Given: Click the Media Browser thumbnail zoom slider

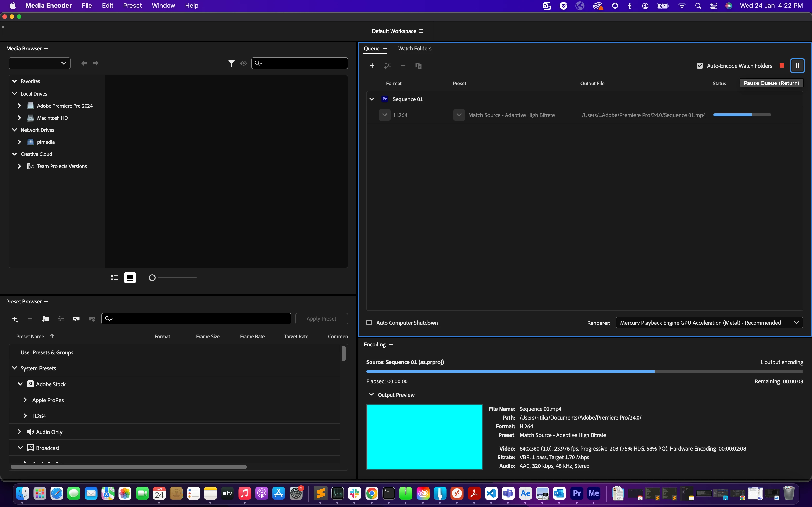Looking at the screenshot, I should pos(152,278).
